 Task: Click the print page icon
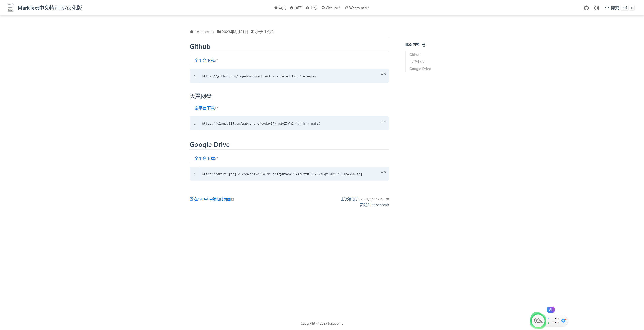pyautogui.click(x=424, y=45)
